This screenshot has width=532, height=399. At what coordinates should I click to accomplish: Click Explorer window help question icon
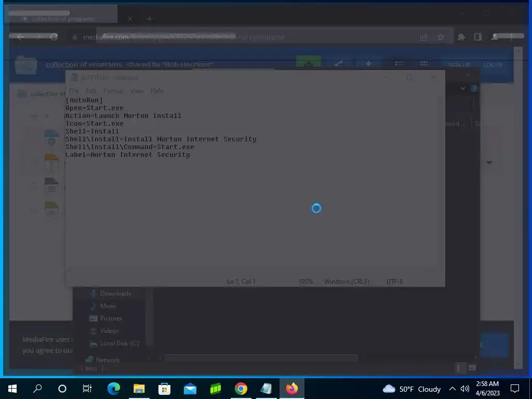474,88
